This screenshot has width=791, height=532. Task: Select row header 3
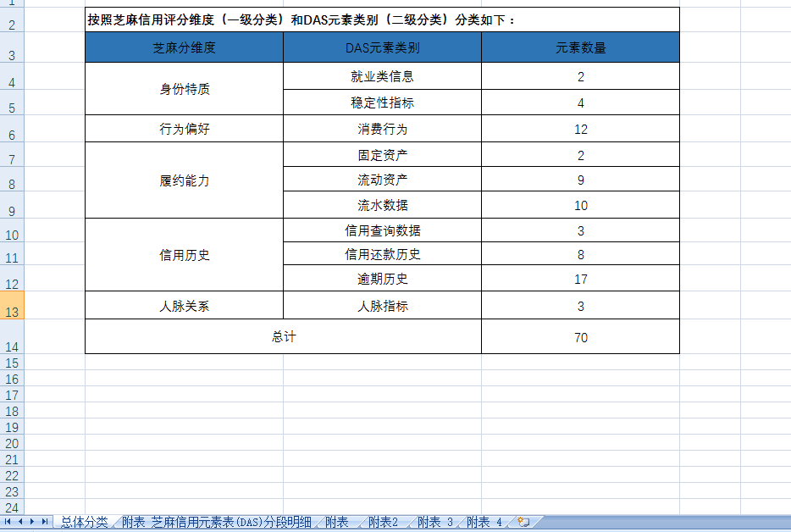point(12,47)
